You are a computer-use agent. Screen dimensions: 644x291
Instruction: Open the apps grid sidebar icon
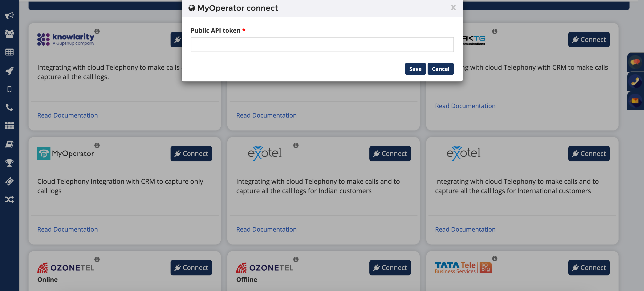tap(9, 126)
